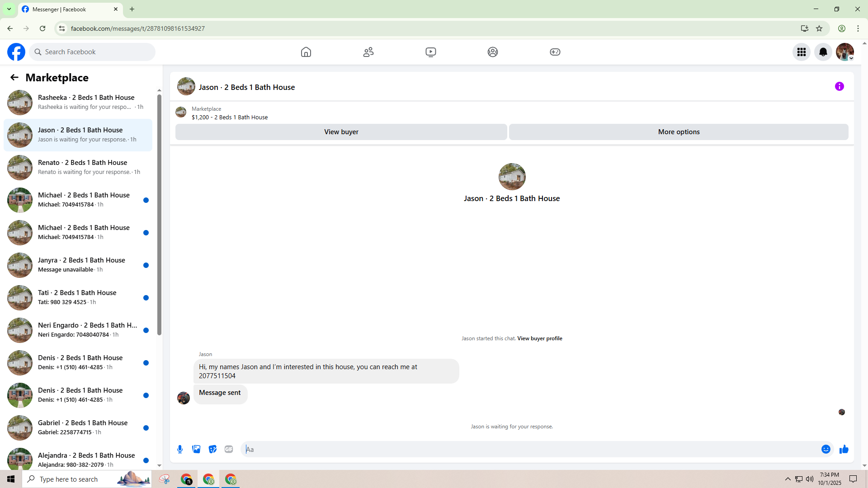Click the Facebook logo
The image size is (868, 488).
[16, 52]
